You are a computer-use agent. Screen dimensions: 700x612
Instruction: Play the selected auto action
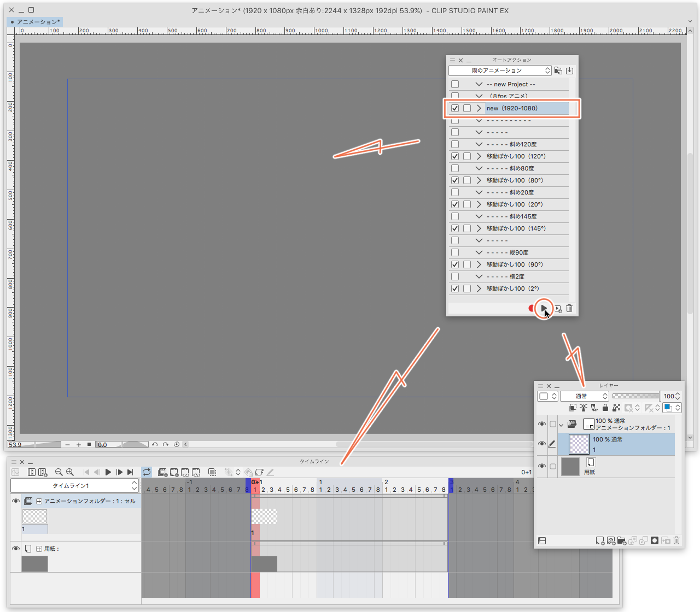pyautogui.click(x=544, y=309)
